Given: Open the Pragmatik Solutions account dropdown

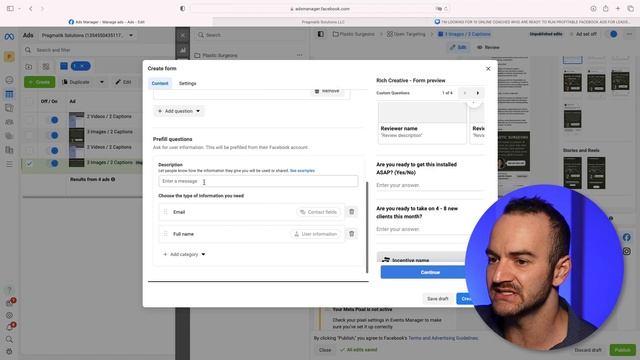Looking at the screenshot, I should pyautogui.click(x=87, y=36).
